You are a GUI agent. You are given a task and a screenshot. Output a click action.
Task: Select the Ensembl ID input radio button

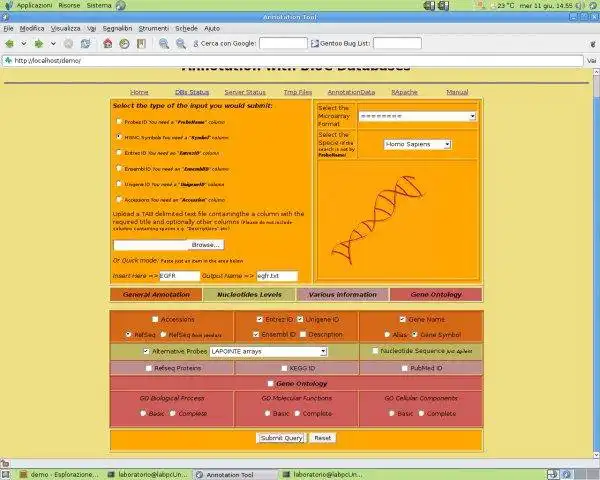(x=119, y=168)
